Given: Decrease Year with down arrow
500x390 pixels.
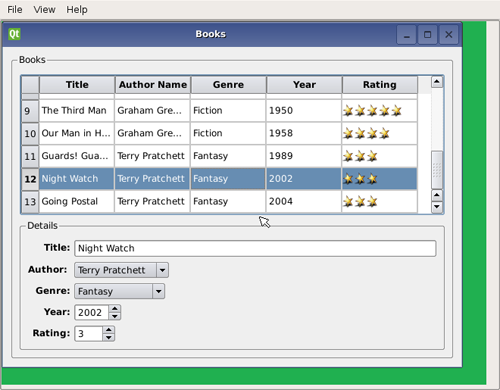Looking at the screenshot, I should [115, 316].
